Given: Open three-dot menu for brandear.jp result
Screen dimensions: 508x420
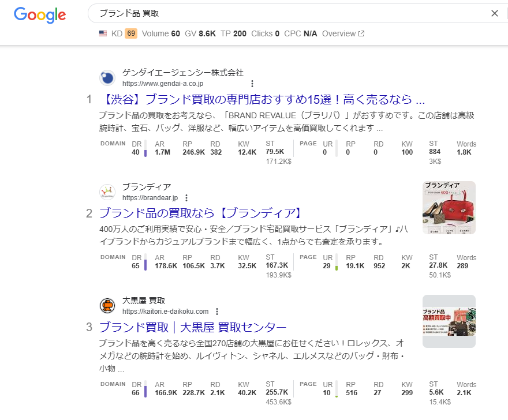Looking at the screenshot, I should click(x=186, y=197).
